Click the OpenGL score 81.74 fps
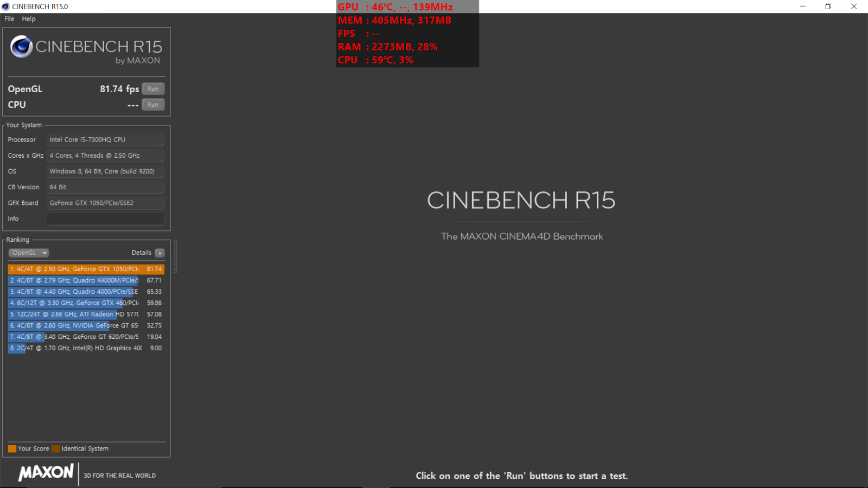 119,89
